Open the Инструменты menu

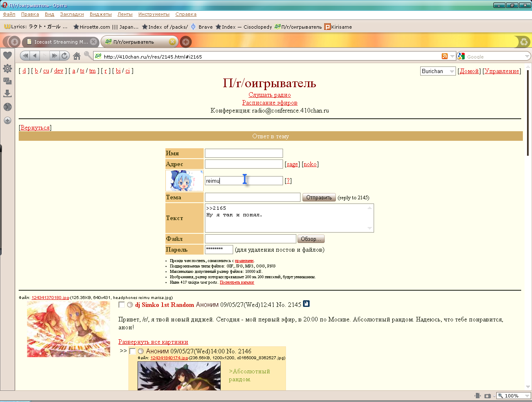tap(154, 14)
